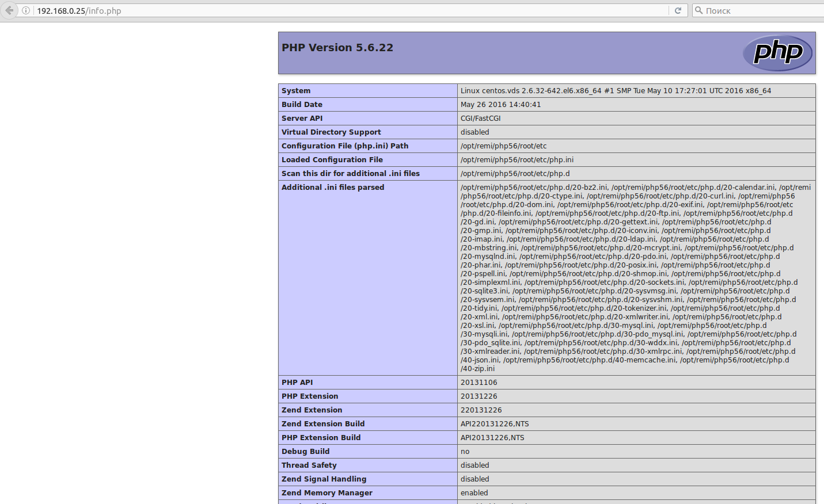Select the CGI/FastCGI value
Image resolution: width=824 pixels, height=504 pixels.
pos(480,119)
